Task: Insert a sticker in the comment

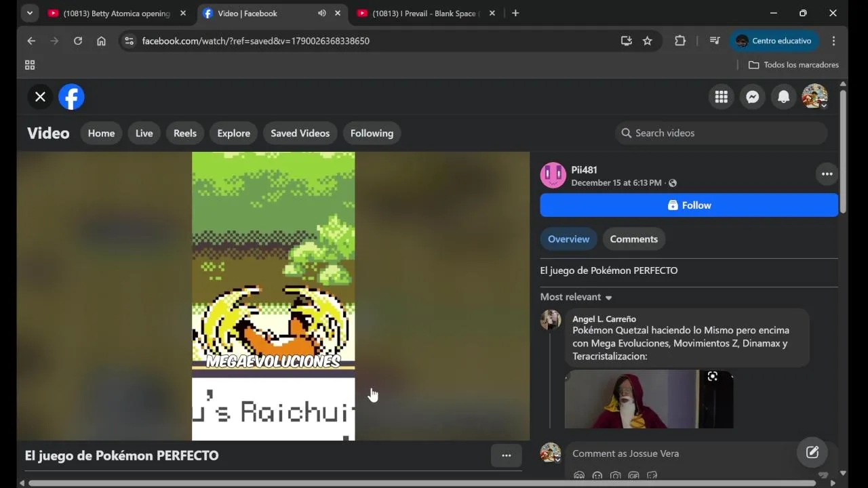Action: click(x=652, y=476)
